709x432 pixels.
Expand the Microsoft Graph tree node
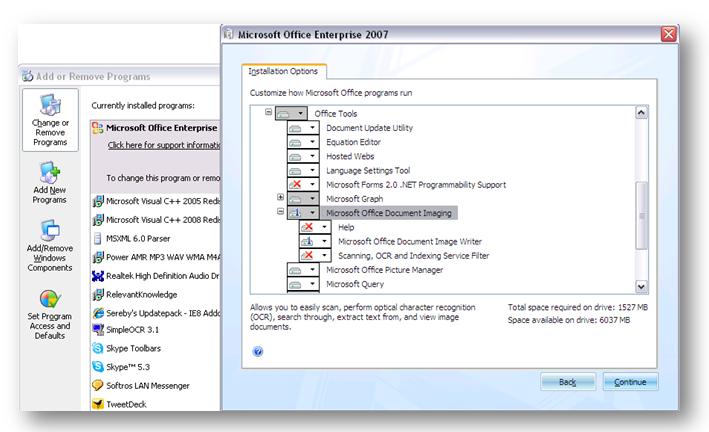pyautogui.click(x=280, y=197)
